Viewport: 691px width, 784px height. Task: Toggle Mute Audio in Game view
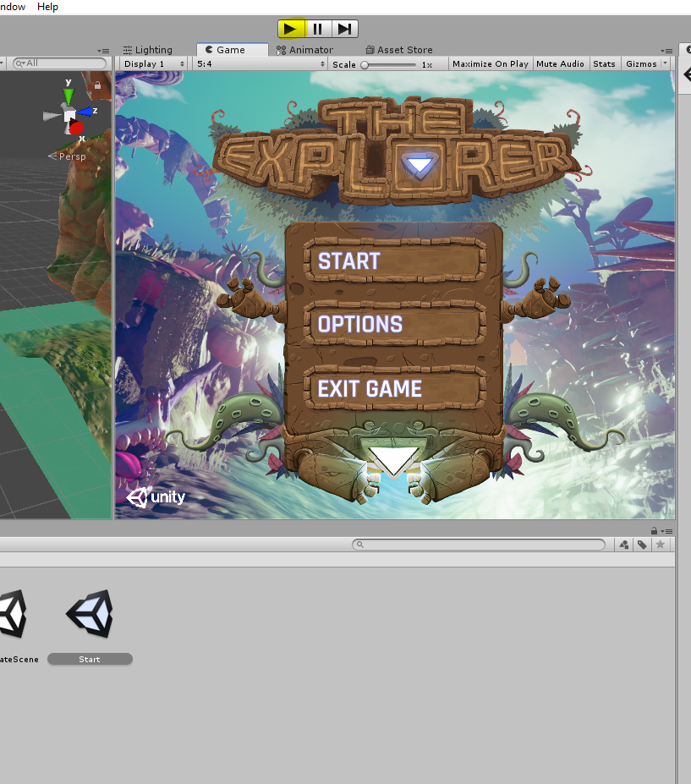(x=560, y=63)
